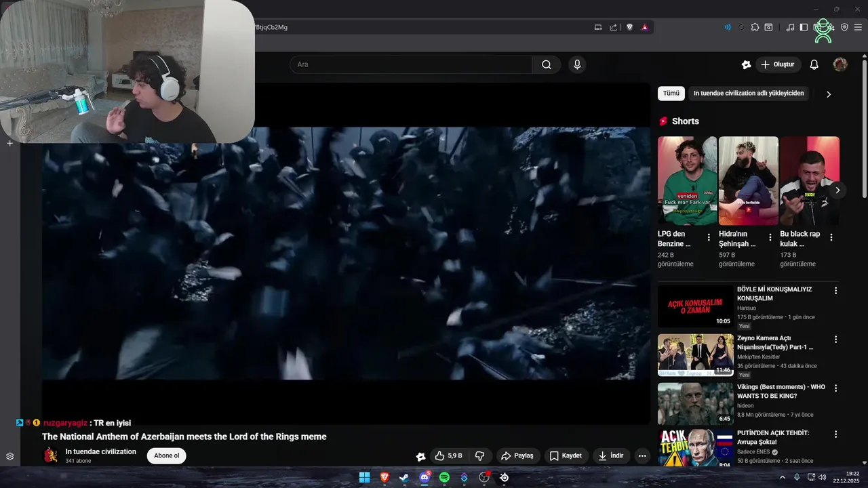Open the browser hamburger menu

[x=858, y=28]
